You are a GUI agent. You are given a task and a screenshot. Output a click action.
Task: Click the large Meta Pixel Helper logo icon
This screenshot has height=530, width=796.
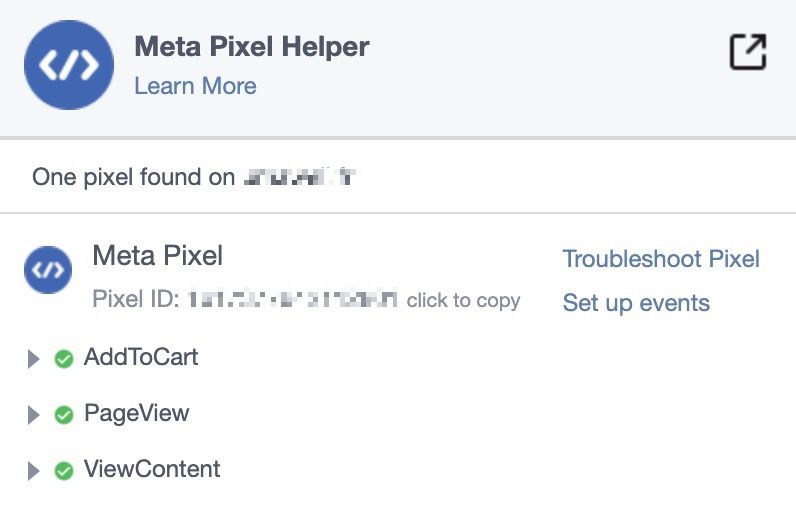click(x=69, y=65)
